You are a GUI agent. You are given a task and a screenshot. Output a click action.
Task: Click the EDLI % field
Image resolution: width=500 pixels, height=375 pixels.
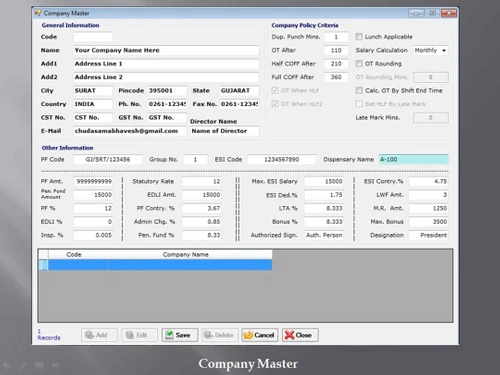(93, 222)
